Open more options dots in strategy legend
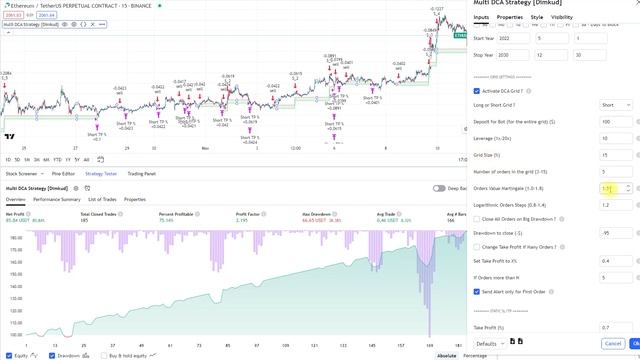The height and width of the screenshot is (360, 640). click(x=102, y=24)
